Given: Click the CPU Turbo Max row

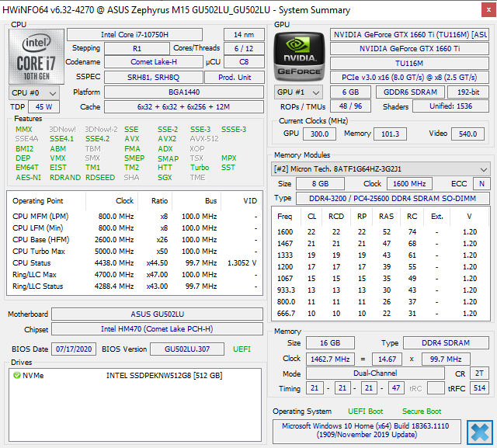Looking at the screenshot, I should [134, 252].
